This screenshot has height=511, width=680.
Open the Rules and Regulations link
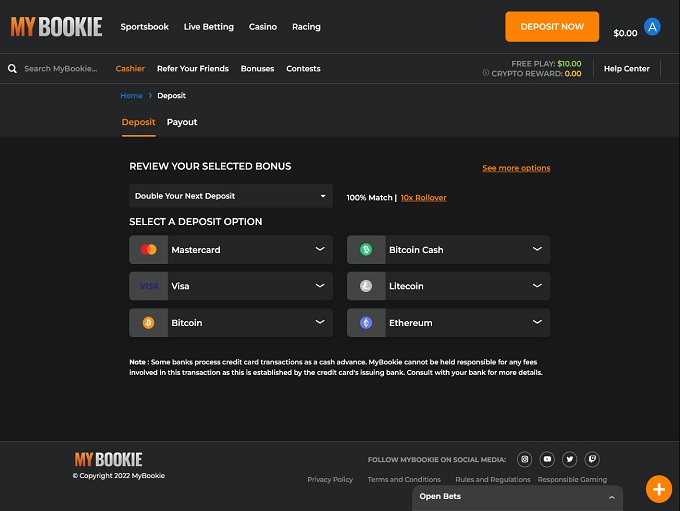pos(493,479)
